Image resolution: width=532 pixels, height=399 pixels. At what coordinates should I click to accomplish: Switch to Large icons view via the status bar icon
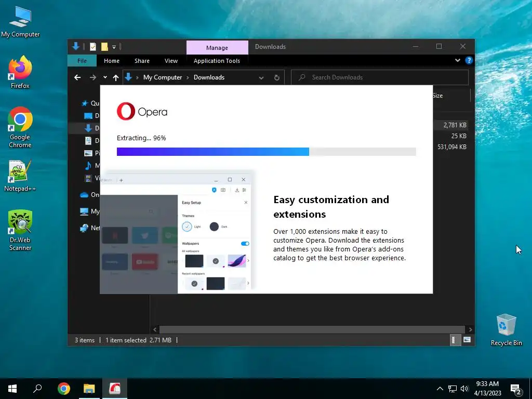pos(467,340)
